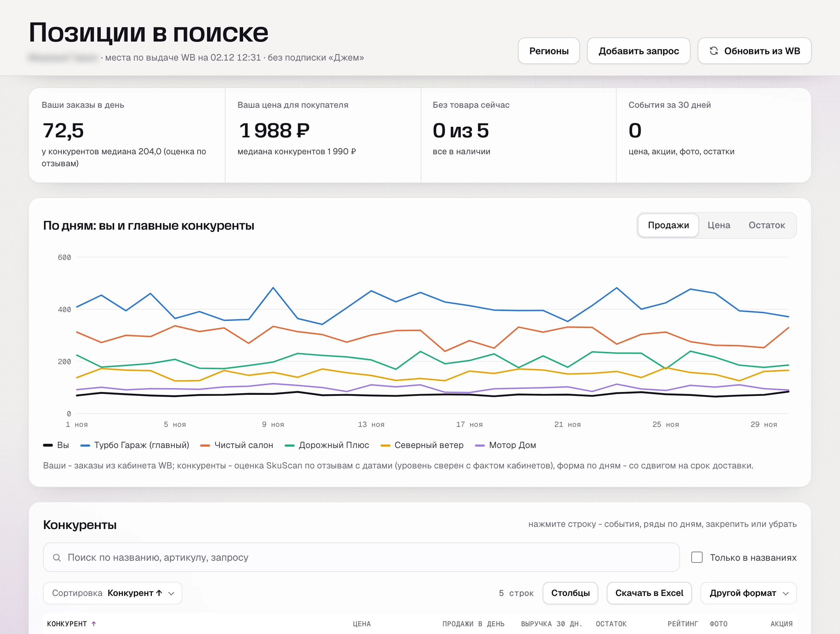Click the orange Чистый салон legend swatch
The height and width of the screenshot is (634, 840).
(205, 445)
